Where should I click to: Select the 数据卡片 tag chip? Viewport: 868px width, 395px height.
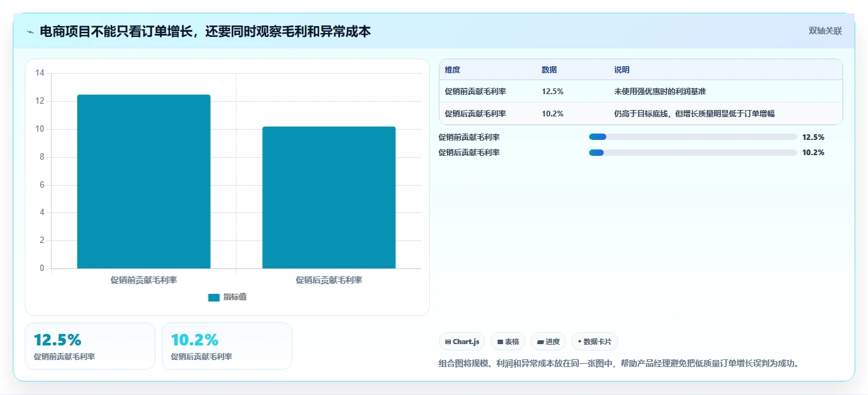click(595, 342)
